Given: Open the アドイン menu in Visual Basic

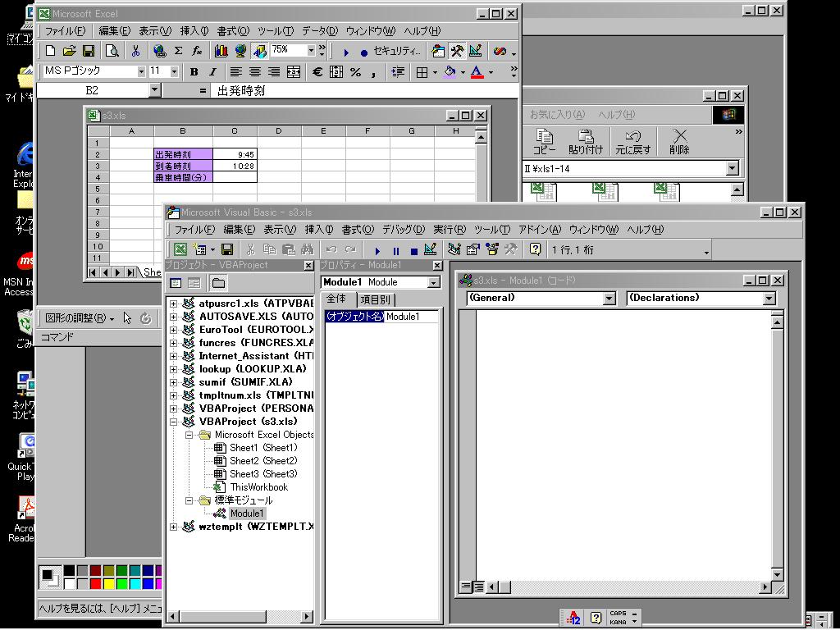Looking at the screenshot, I should 540,230.
